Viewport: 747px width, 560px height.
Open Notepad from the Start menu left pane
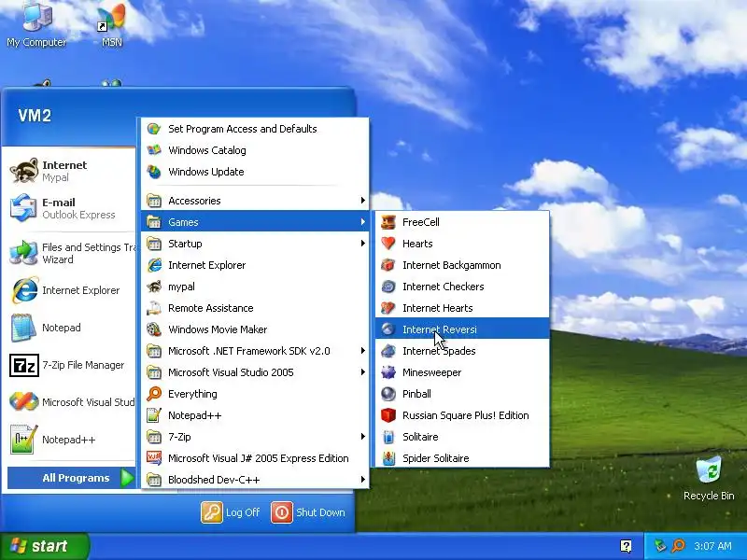coord(69,328)
